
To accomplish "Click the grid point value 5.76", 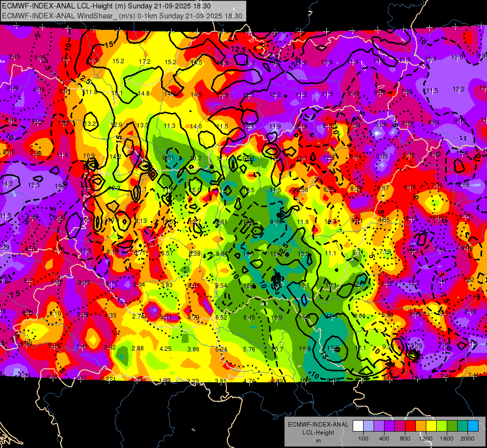I will point(249,349).
